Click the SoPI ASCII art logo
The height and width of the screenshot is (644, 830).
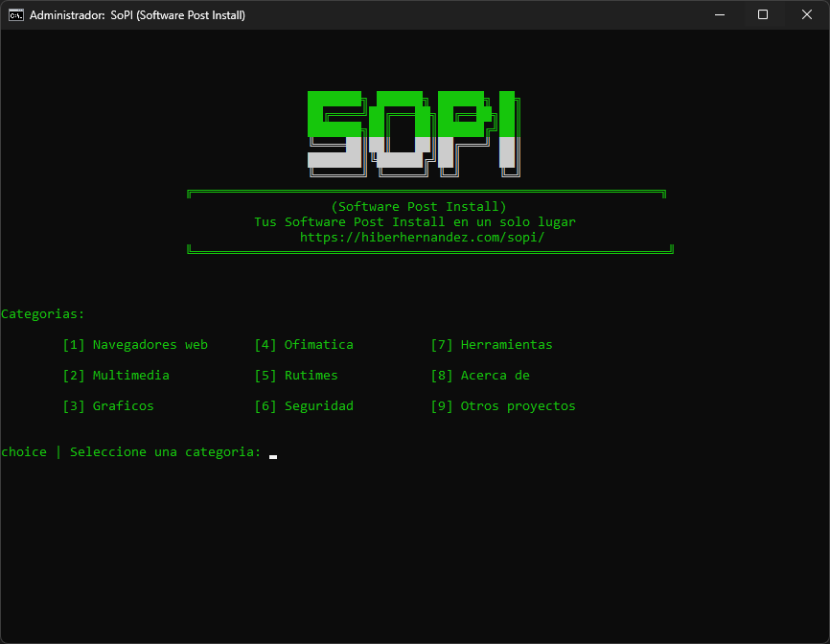(x=414, y=134)
